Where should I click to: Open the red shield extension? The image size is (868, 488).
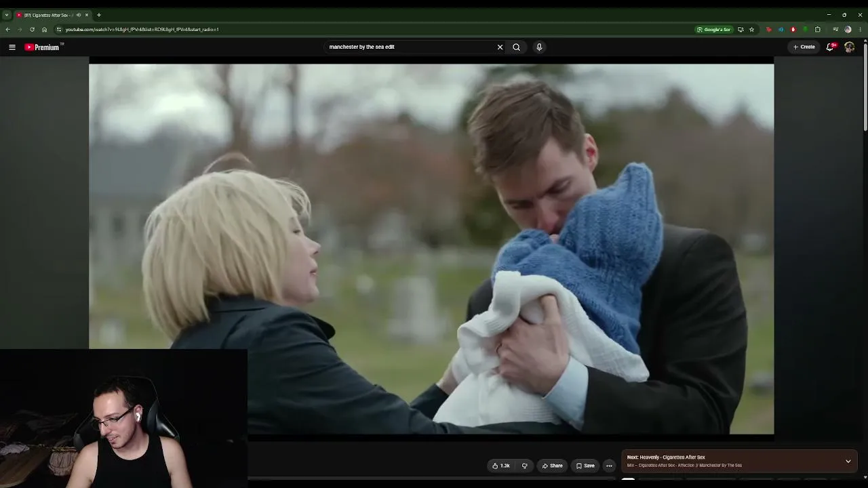point(793,29)
